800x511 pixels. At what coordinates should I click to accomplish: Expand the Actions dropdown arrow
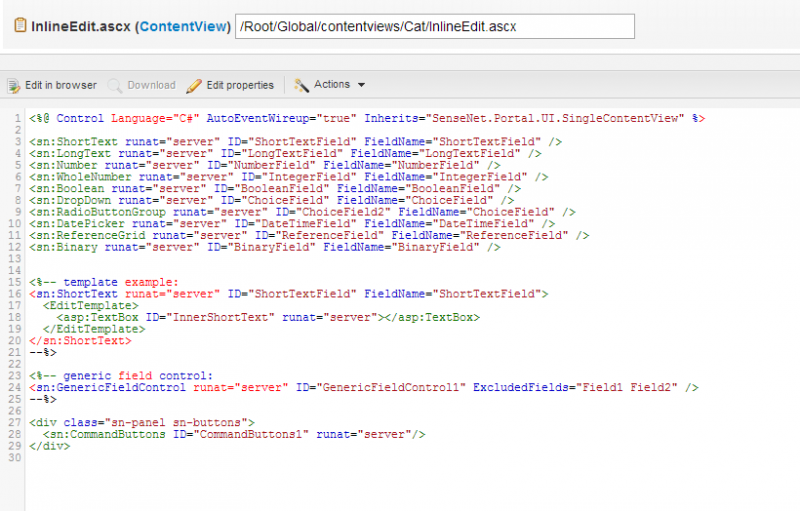tap(361, 85)
